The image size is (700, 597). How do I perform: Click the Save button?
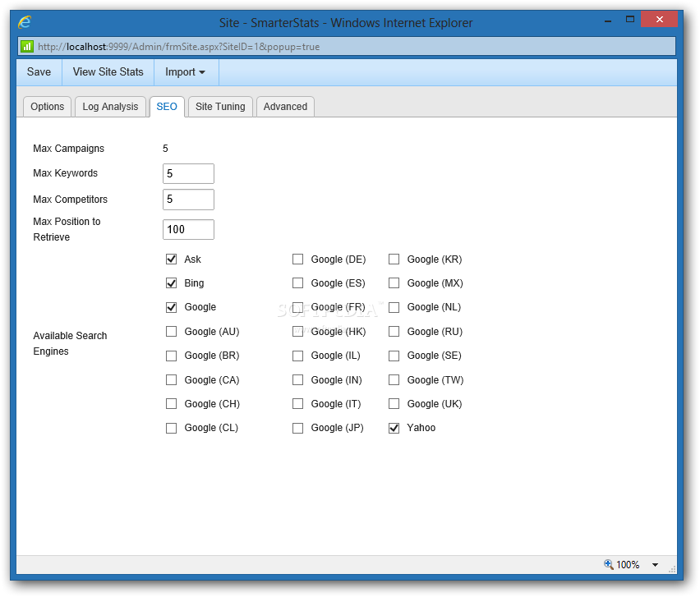(39, 72)
